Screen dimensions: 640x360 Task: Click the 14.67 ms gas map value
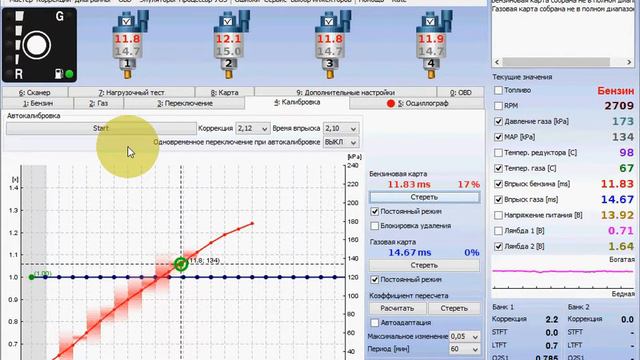[409, 253]
